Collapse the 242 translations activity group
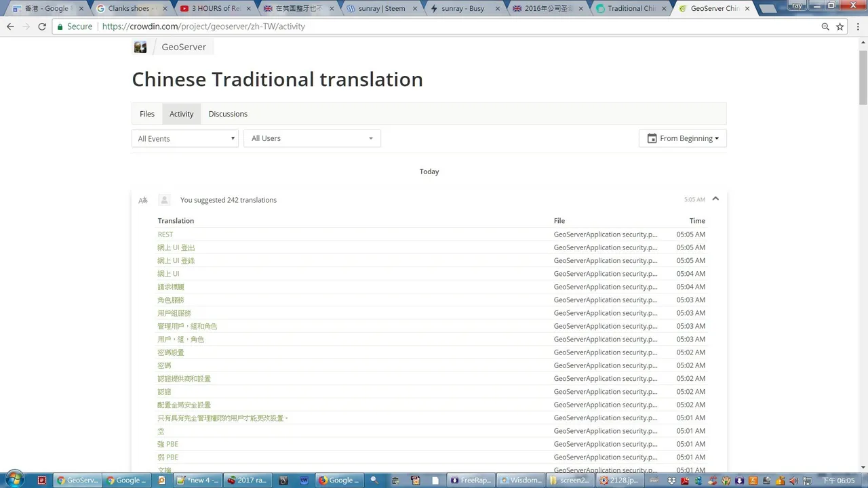The width and height of the screenshot is (868, 488). pos(715,199)
